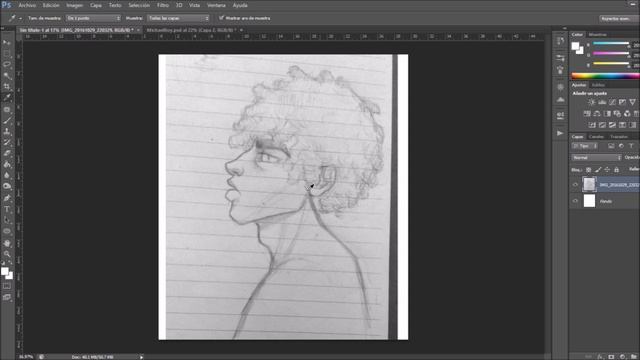Image resolution: width=640 pixels, height=360 pixels.
Task: Open 'Tam. de muestra' dropdown
Action: point(93,18)
